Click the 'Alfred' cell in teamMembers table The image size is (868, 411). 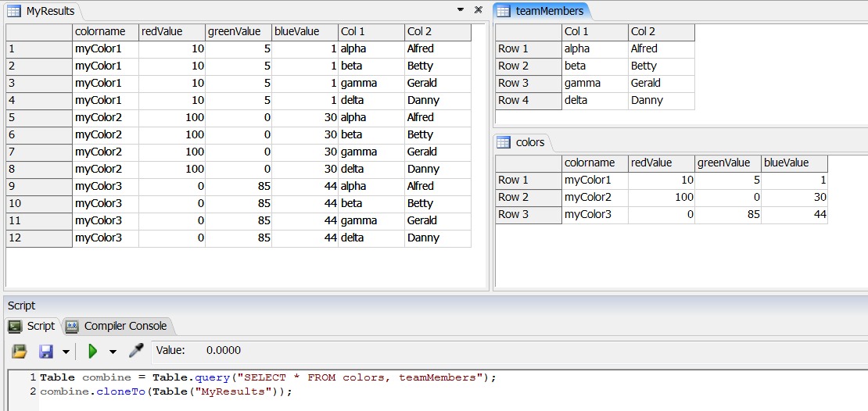(662, 49)
